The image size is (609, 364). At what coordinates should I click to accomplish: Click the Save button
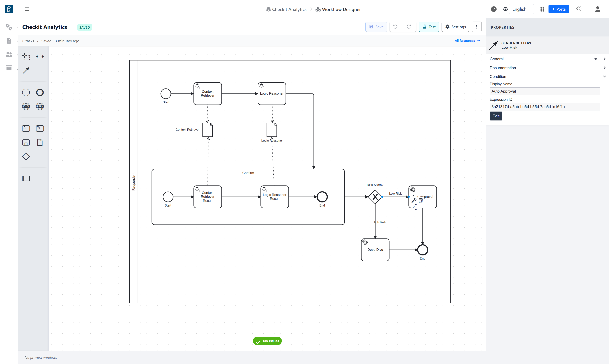coord(376,27)
